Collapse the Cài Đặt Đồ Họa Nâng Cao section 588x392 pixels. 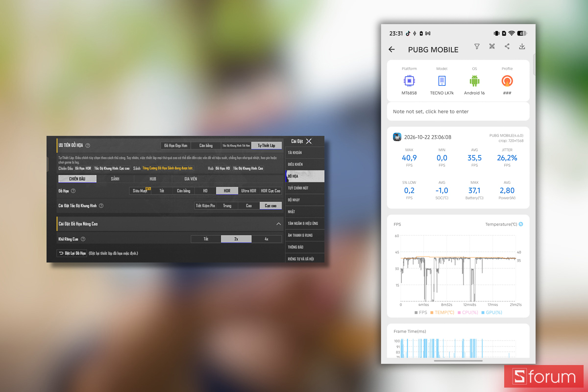tap(278, 224)
